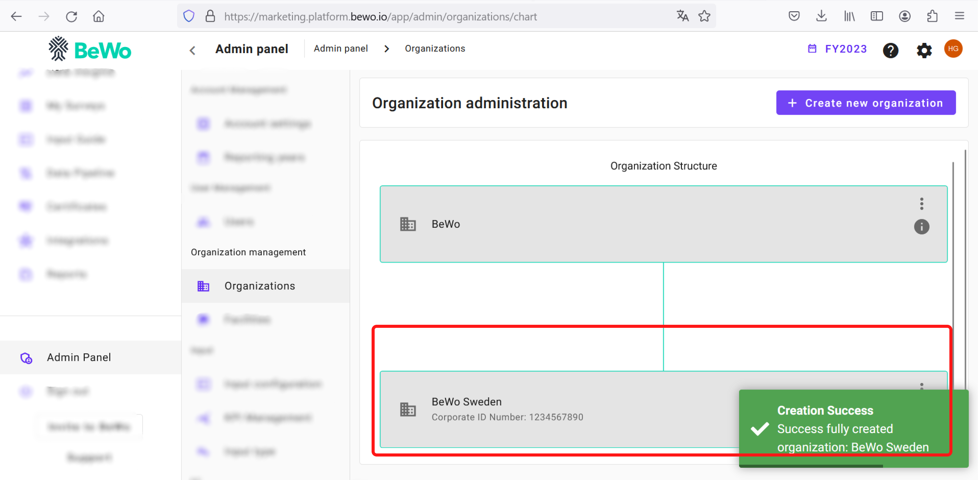
Task: Select the Organizations menu item
Action: click(x=259, y=286)
